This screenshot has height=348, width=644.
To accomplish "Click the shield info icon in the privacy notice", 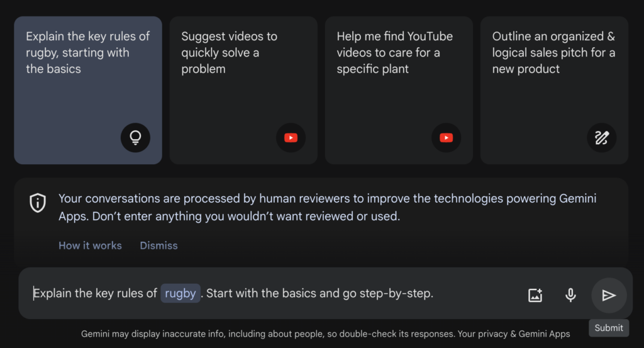I will click(38, 203).
